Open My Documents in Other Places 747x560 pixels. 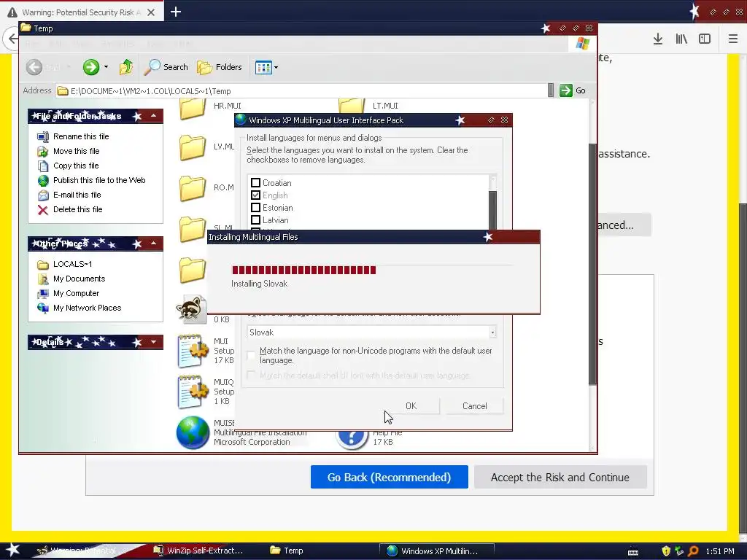coord(79,279)
